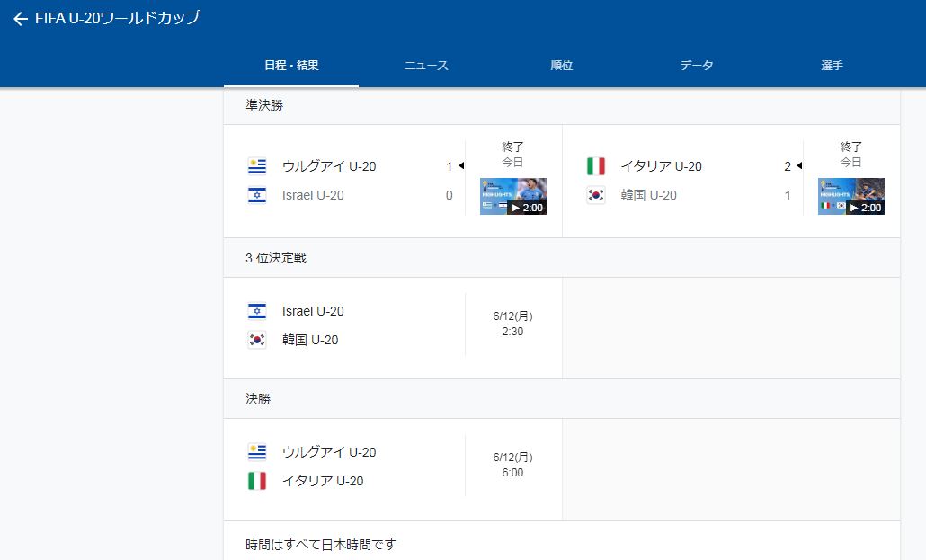Go to the 選手 players tab

click(832, 66)
